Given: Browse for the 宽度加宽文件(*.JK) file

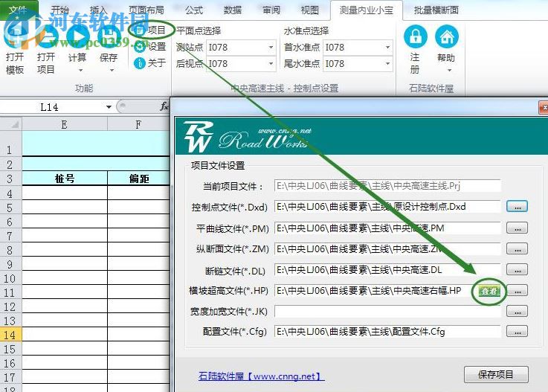Looking at the screenshot, I should click(517, 311).
